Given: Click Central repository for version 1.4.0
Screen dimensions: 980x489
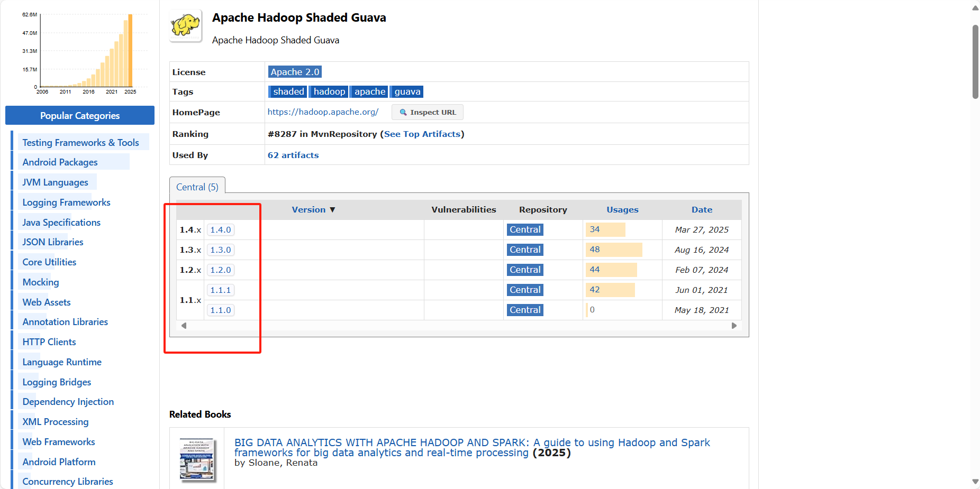Looking at the screenshot, I should pos(525,230).
